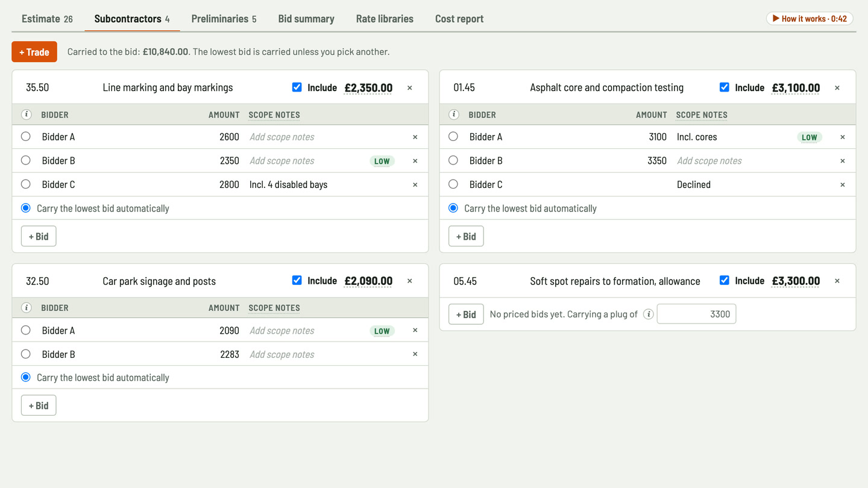
Task: Click the £2,350.00 carried amount
Action: [368, 88]
